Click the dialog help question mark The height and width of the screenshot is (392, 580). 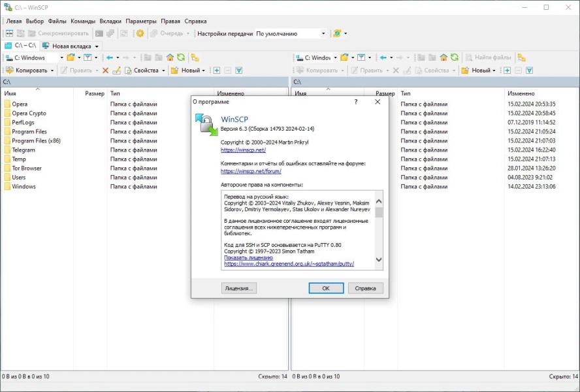click(x=356, y=102)
